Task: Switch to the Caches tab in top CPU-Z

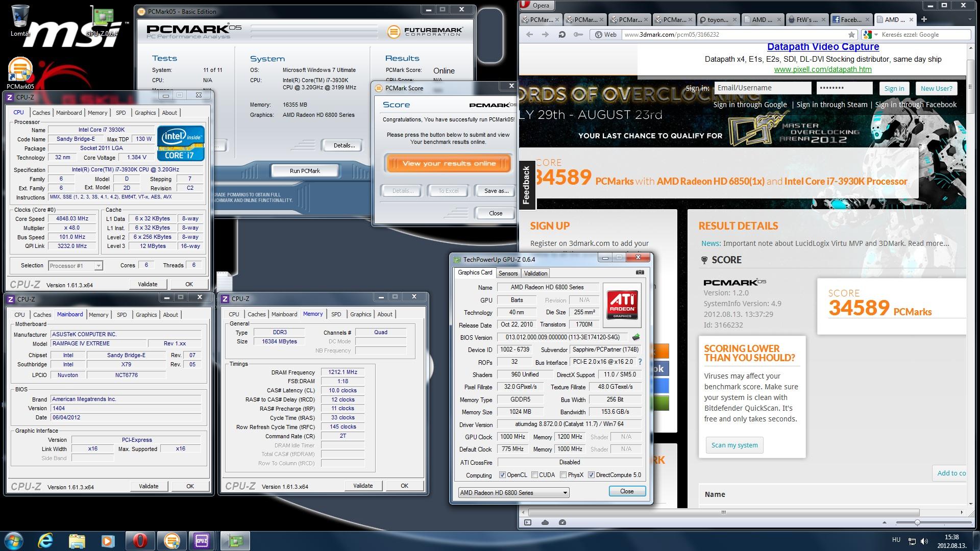Action: point(41,113)
